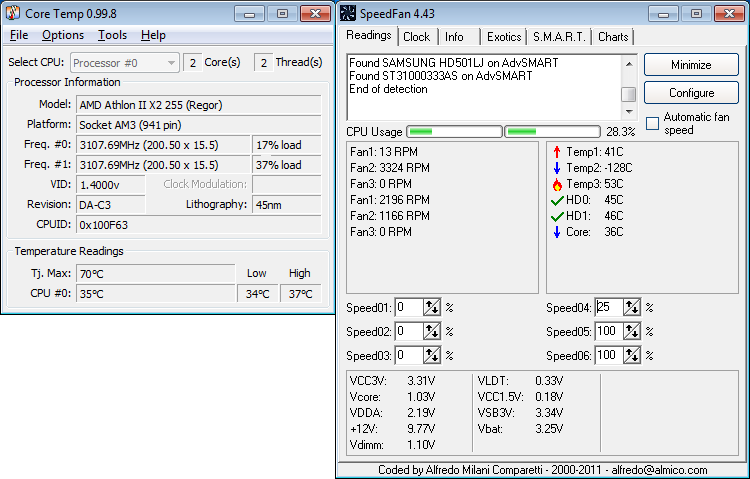Switch to the Exotics tab

click(504, 37)
